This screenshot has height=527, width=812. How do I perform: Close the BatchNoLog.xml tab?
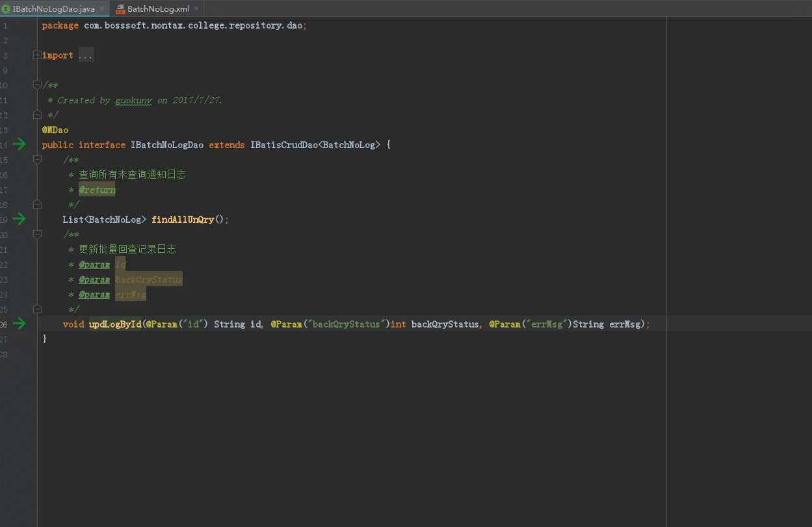(196, 9)
